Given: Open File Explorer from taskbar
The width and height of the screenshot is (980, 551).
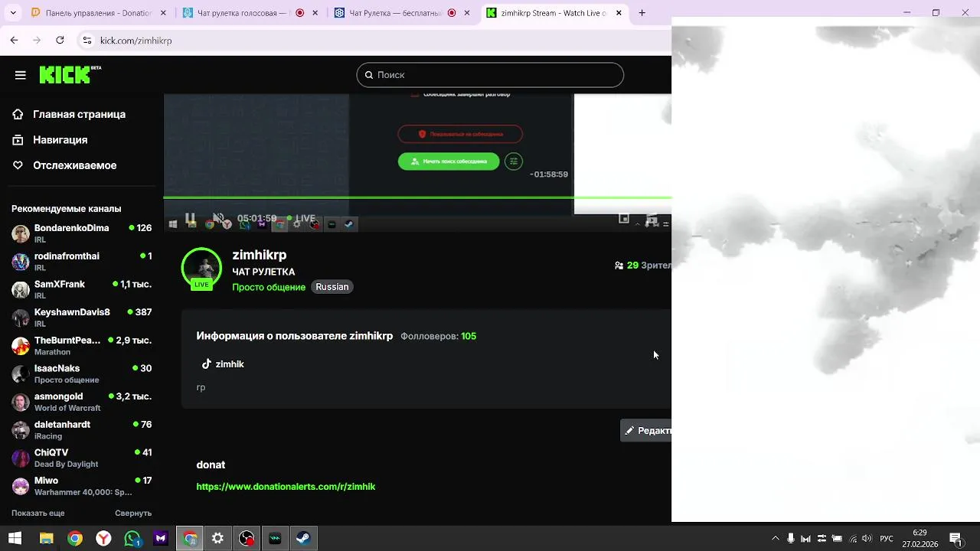Looking at the screenshot, I should coord(46,539).
